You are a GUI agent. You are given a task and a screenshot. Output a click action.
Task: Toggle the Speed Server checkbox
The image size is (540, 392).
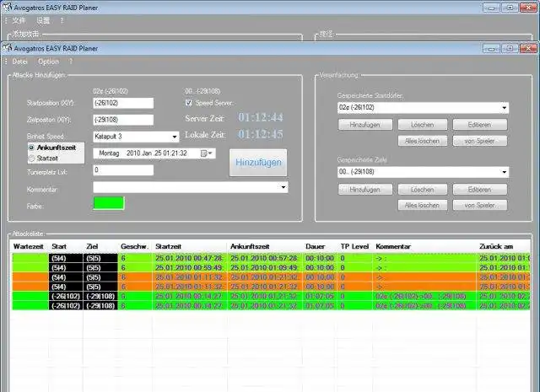tap(189, 103)
